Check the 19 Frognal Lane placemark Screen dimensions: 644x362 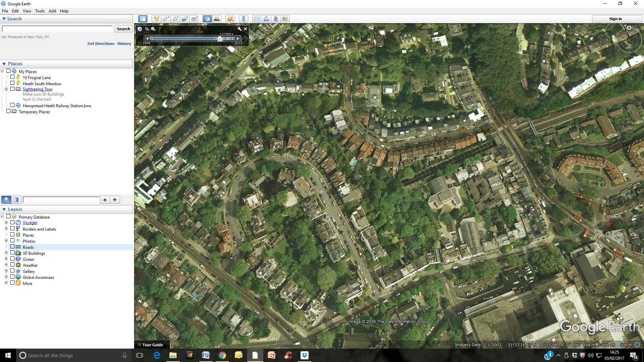click(12, 77)
